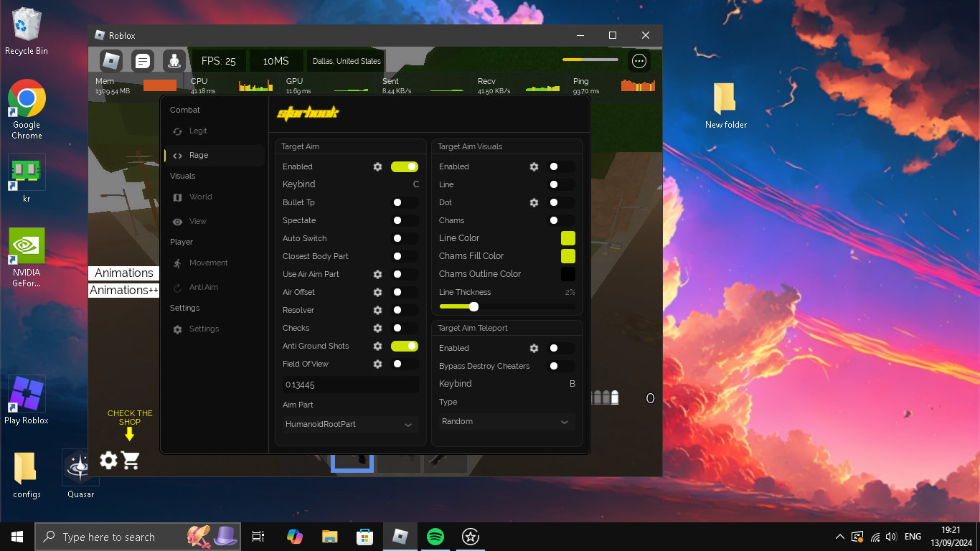Select the kr desktop shortcut
The height and width of the screenshot is (551, 980).
pos(27,179)
